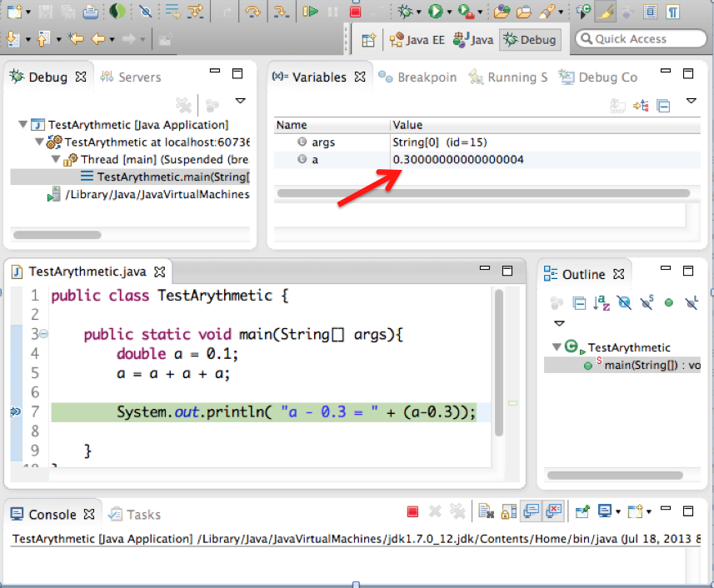714x588 pixels.
Task: Toggle Hide Static Members in Outline
Action: coord(646,303)
